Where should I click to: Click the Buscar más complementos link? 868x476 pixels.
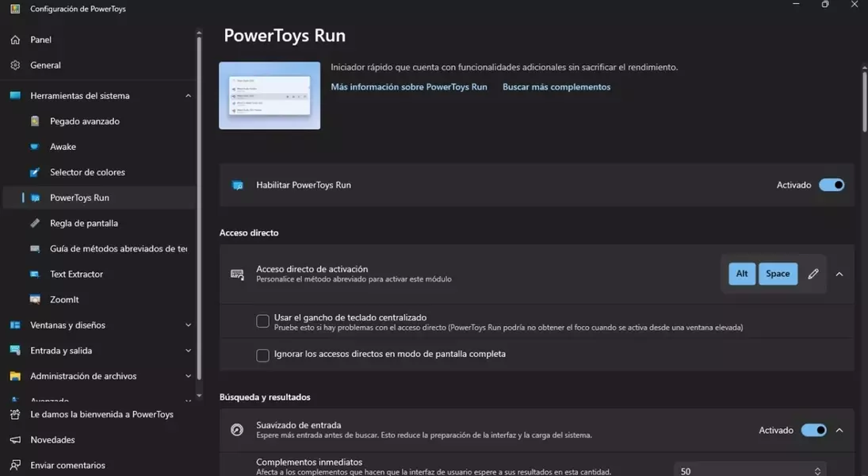click(556, 86)
